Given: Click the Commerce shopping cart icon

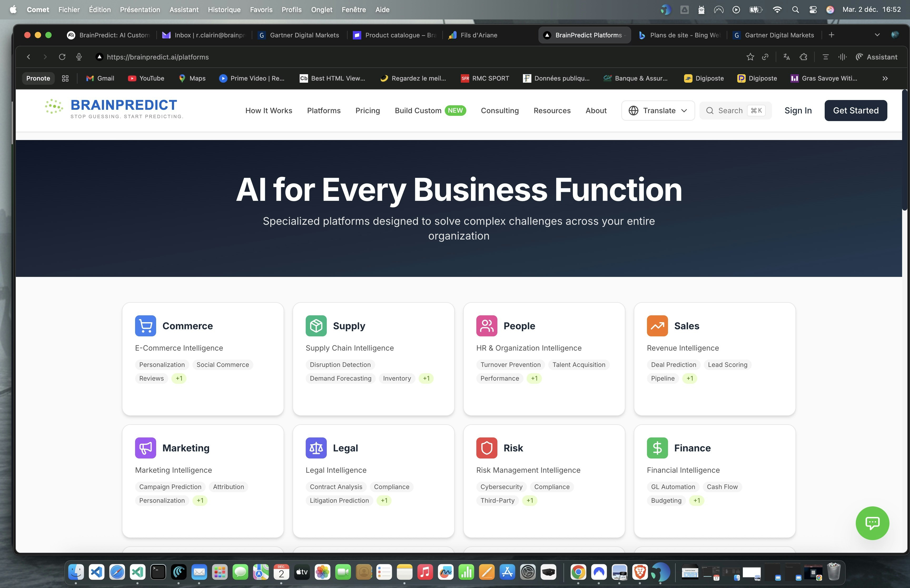Looking at the screenshot, I should pos(146,326).
